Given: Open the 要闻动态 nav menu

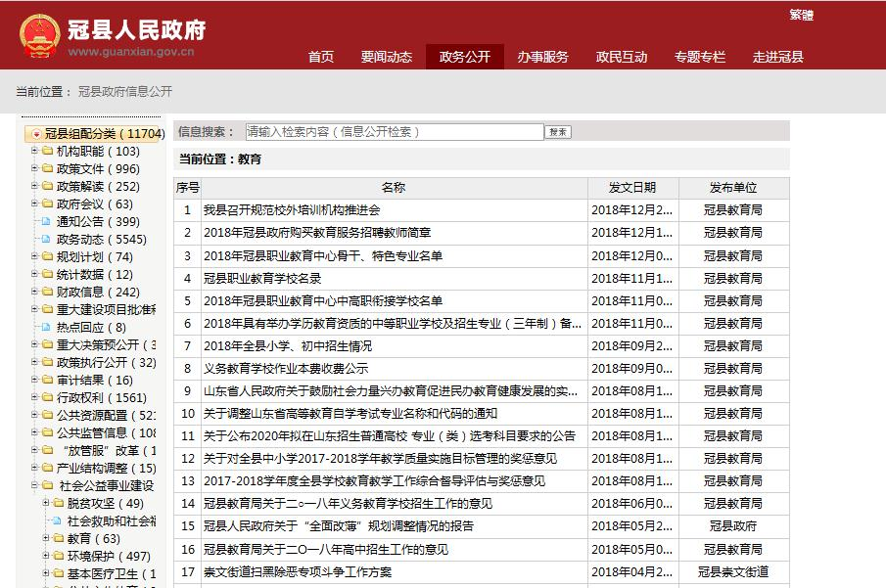Looking at the screenshot, I should [387, 57].
